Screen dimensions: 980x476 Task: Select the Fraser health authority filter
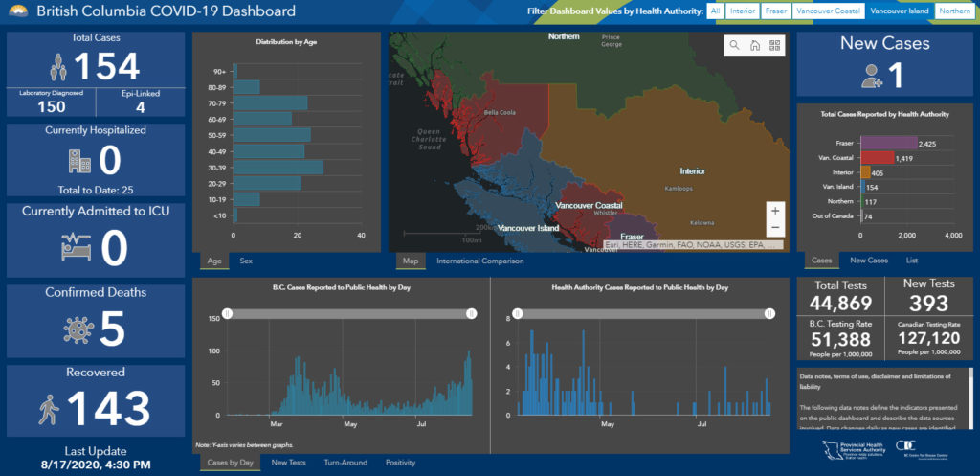[775, 11]
